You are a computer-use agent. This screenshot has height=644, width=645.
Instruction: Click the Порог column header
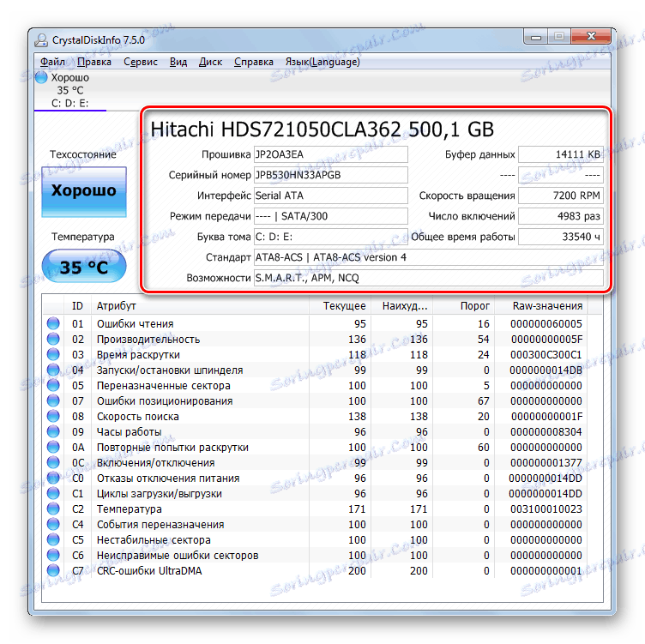[x=463, y=305]
